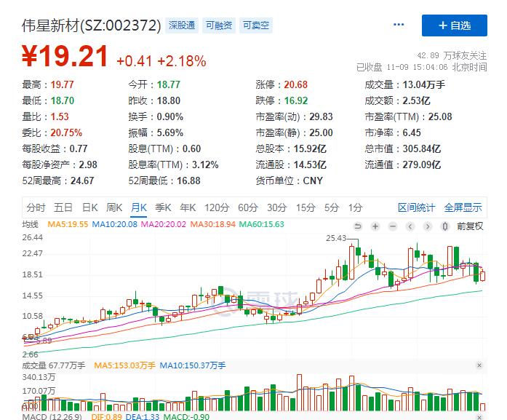Image resolution: width=507 pixels, height=420 pixels.
Task: Click the 可卖空 tag
Action: click(x=256, y=25)
